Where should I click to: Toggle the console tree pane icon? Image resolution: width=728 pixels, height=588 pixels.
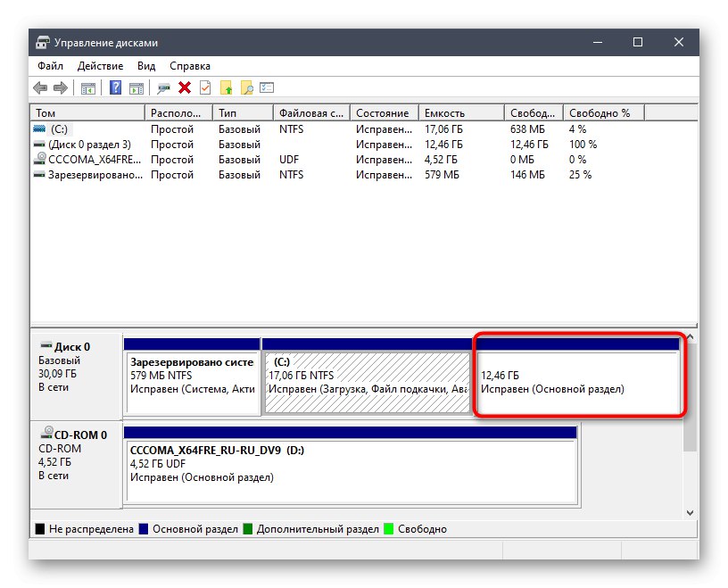point(88,87)
